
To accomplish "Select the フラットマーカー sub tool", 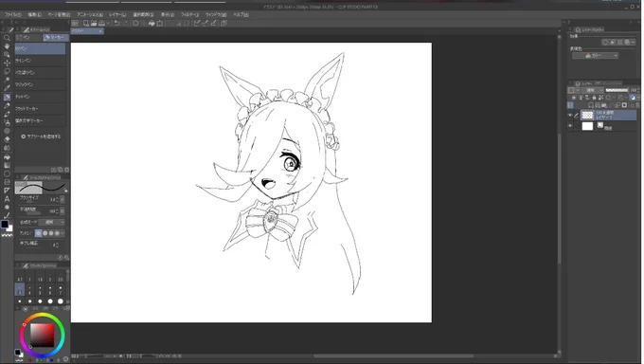I will [x=40, y=109].
